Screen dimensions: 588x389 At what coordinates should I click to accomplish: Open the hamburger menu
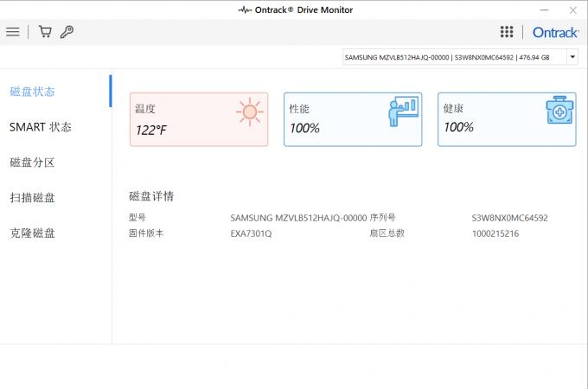pyautogui.click(x=13, y=32)
